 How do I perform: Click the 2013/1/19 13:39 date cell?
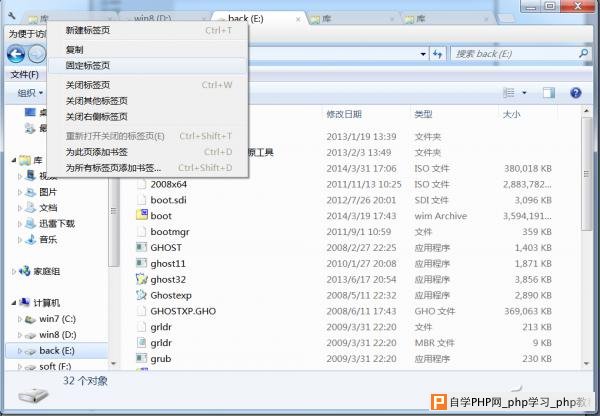[362, 137]
